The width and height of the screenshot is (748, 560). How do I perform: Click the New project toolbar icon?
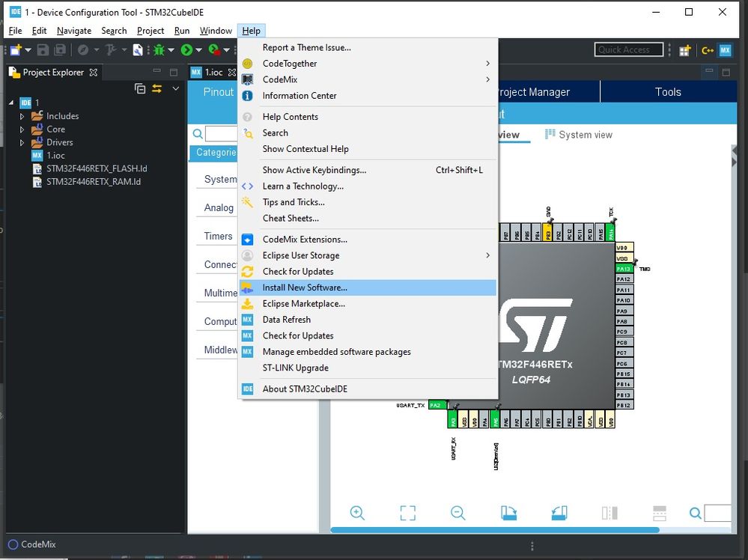[16, 49]
